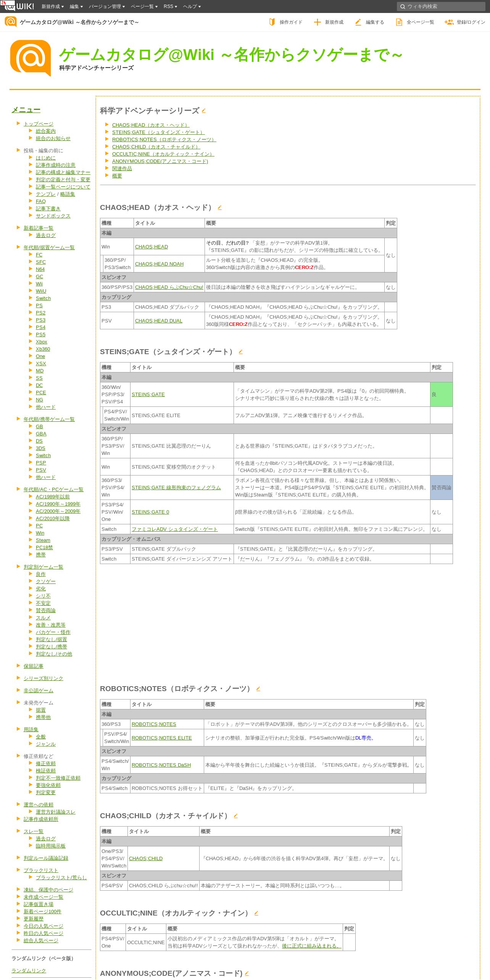Jump to 関連作品 in contents list
The height and width of the screenshot is (980, 490).
[x=122, y=169]
